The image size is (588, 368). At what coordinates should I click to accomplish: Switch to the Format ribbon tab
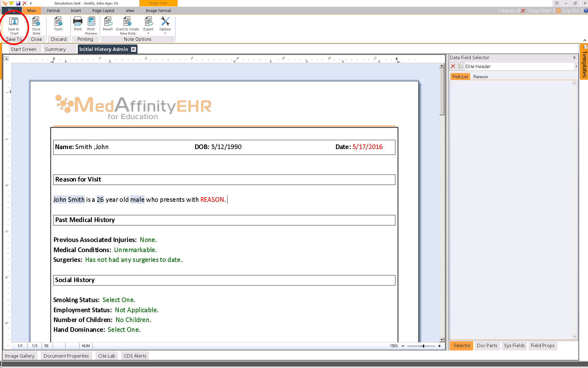point(53,11)
